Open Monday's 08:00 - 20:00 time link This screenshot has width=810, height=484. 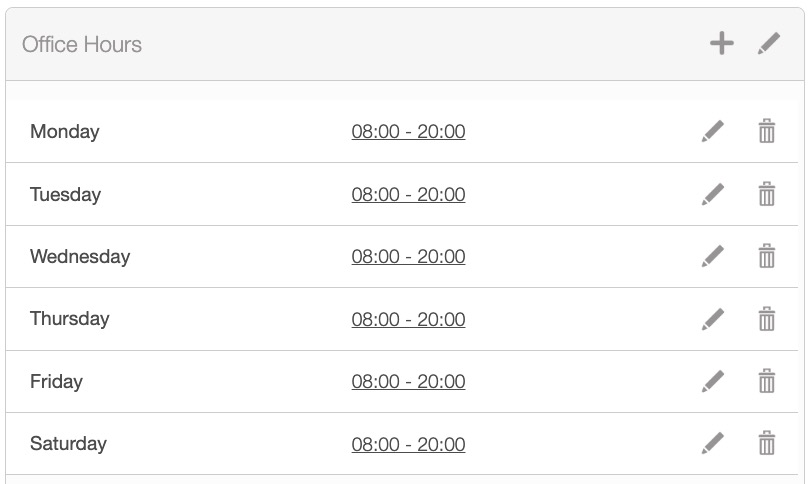tap(408, 132)
